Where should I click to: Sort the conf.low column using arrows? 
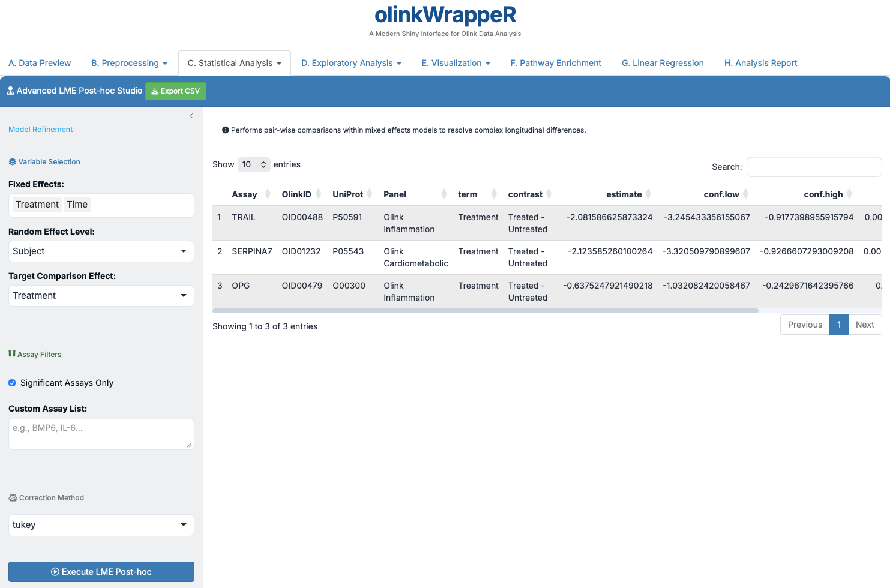745,194
